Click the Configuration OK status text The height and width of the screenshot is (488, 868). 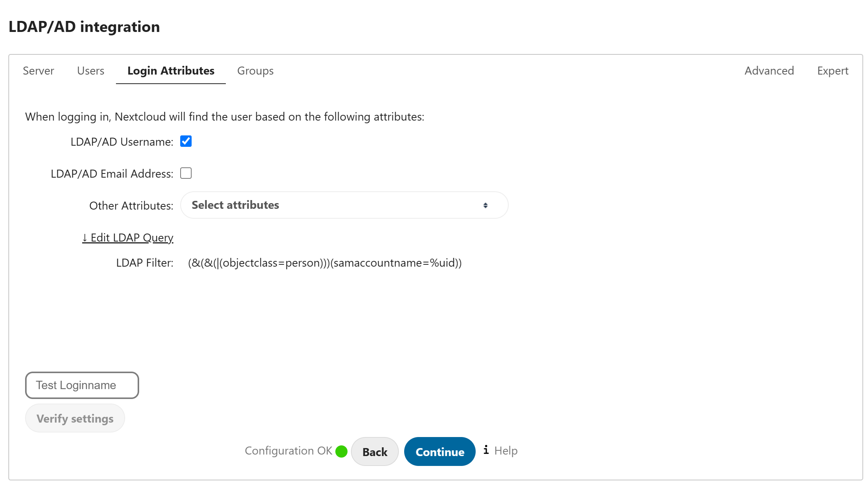(288, 451)
